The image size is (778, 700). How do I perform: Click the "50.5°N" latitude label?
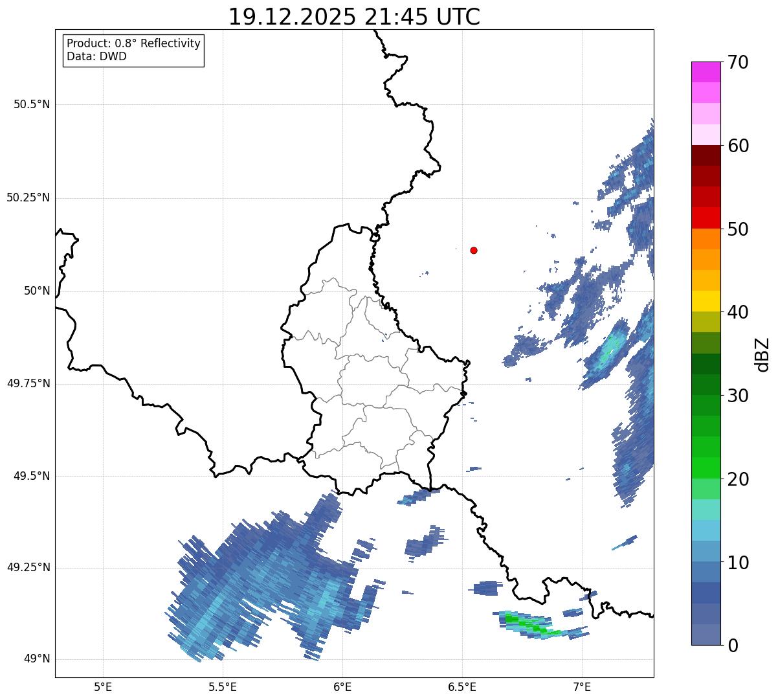32,104
